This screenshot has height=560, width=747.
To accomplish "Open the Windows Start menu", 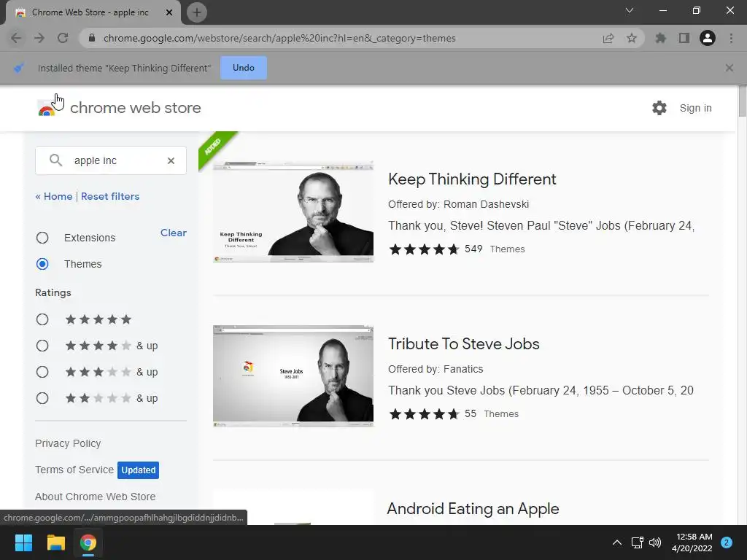I will tap(23, 542).
